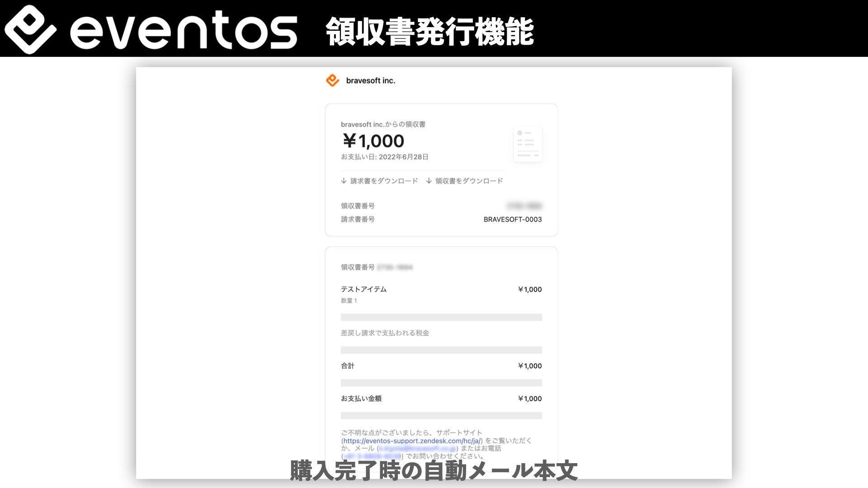Click the eventos wordmark text in header
This screenshot has width=868, height=488.
pyautogui.click(x=184, y=31)
